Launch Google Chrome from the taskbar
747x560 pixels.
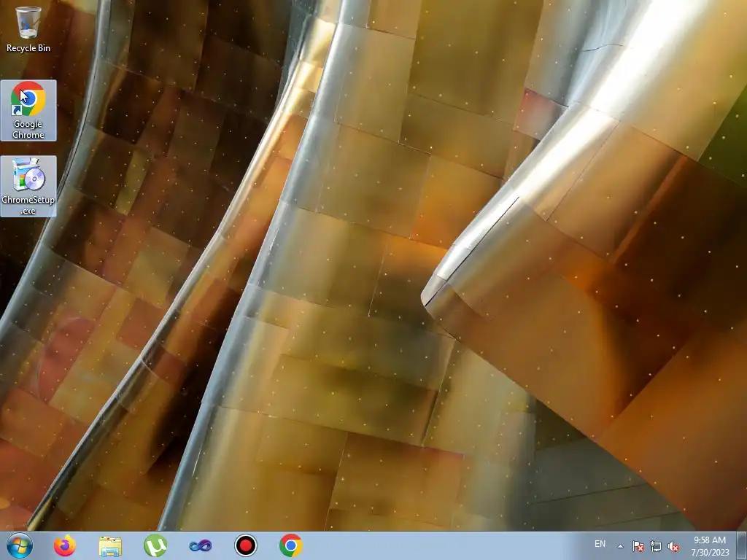[291, 545]
